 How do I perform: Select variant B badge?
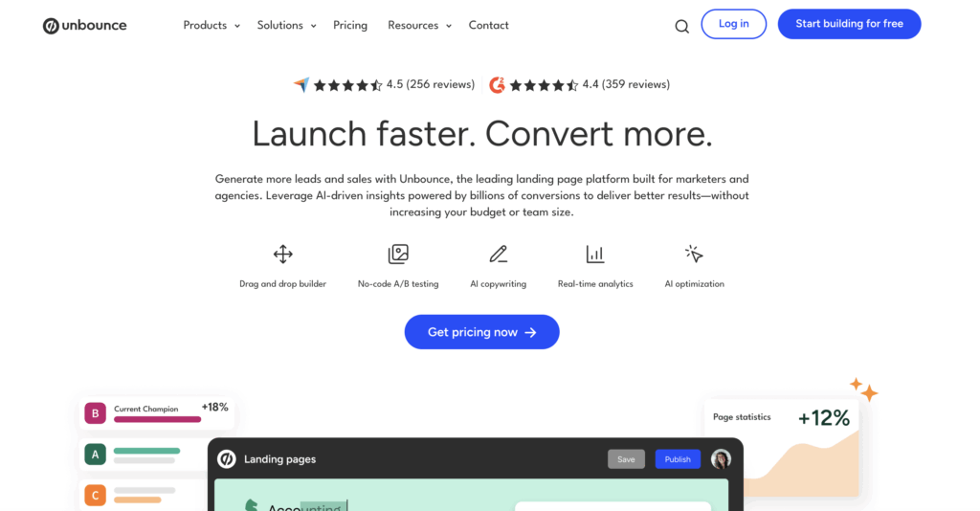click(95, 413)
